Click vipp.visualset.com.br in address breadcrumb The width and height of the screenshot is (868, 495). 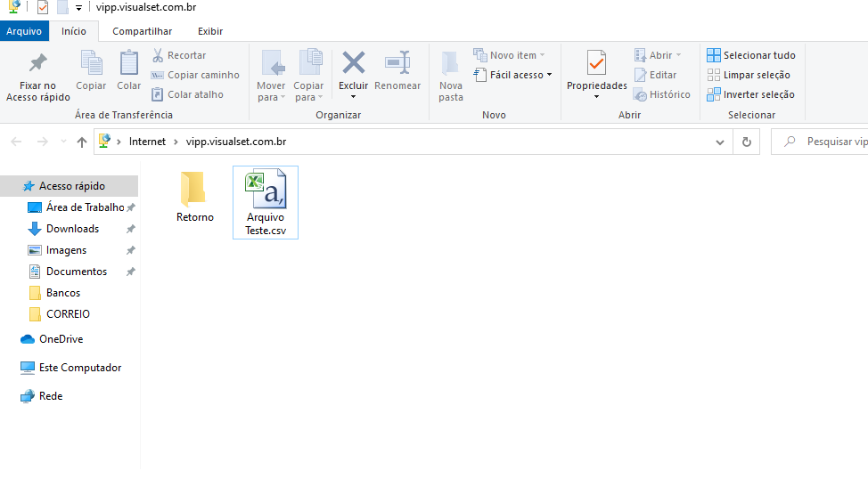236,142
